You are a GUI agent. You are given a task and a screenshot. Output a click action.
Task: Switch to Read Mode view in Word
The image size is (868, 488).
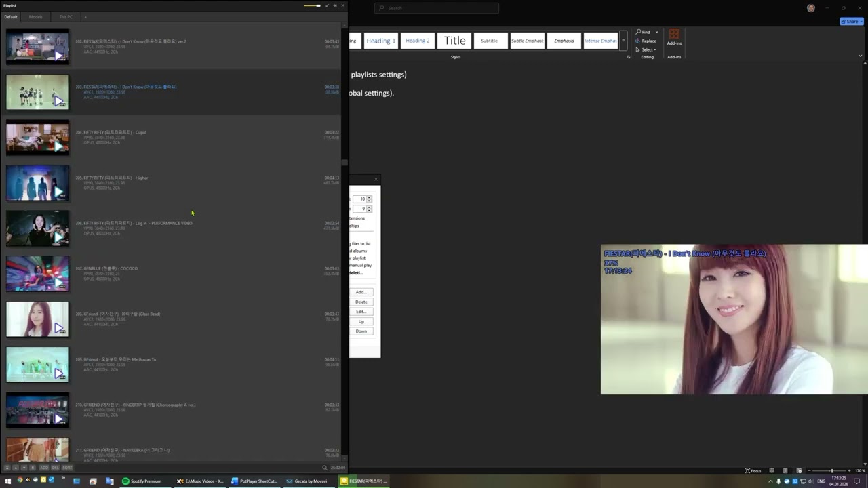[772, 470]
